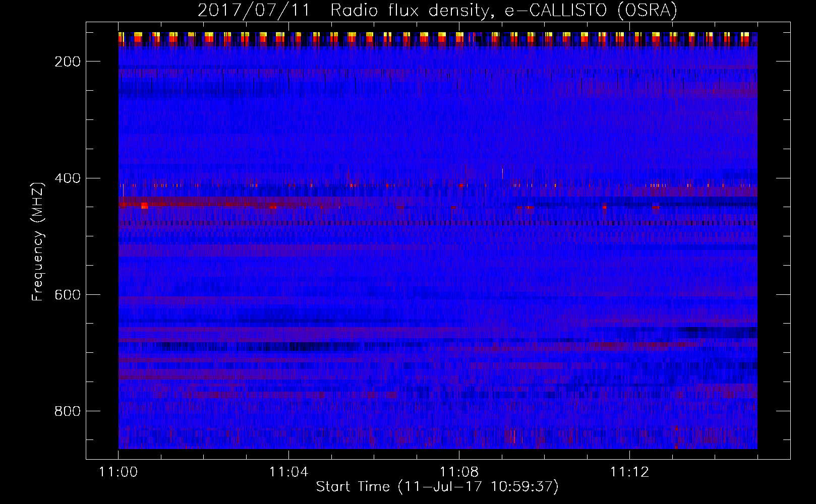Click the 11:12 time tick label
The height and width of the screenshot is (504, 816).
click(x=629, y=472)
